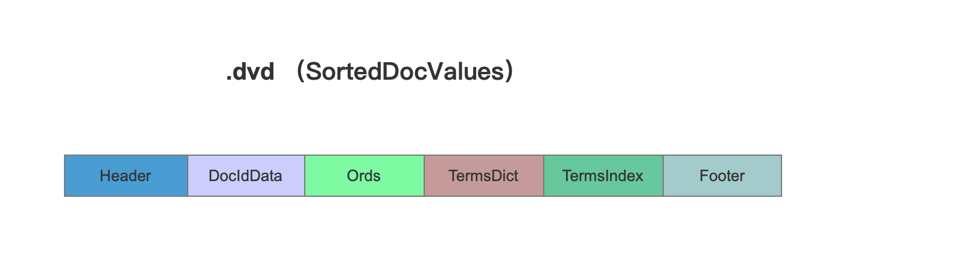Click the "TermsIndex" label text
The image size is (980, 262).
pos(603,176)
